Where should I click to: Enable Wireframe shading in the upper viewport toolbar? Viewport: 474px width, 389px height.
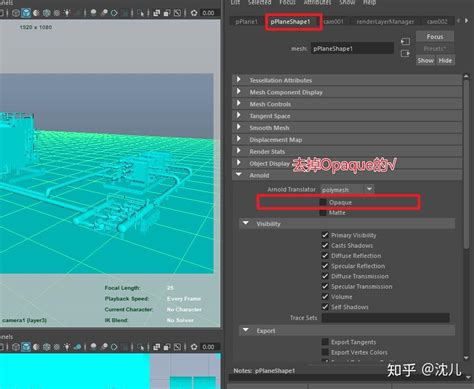tap(16, 13)
